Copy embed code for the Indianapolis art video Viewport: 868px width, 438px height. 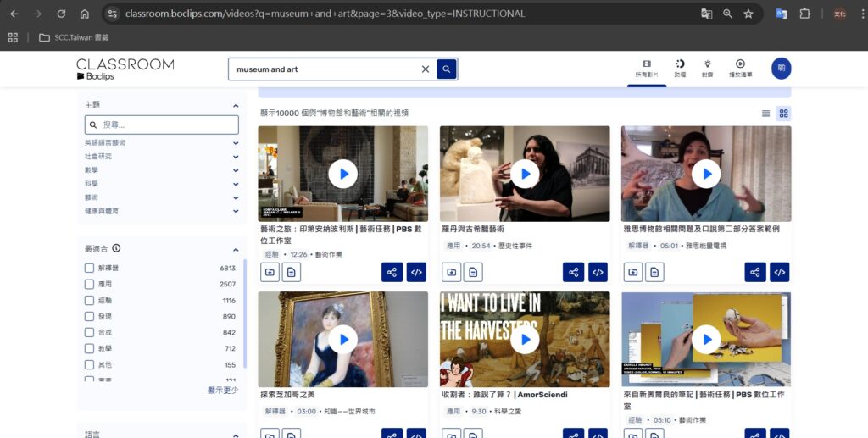tap(416, 272)
